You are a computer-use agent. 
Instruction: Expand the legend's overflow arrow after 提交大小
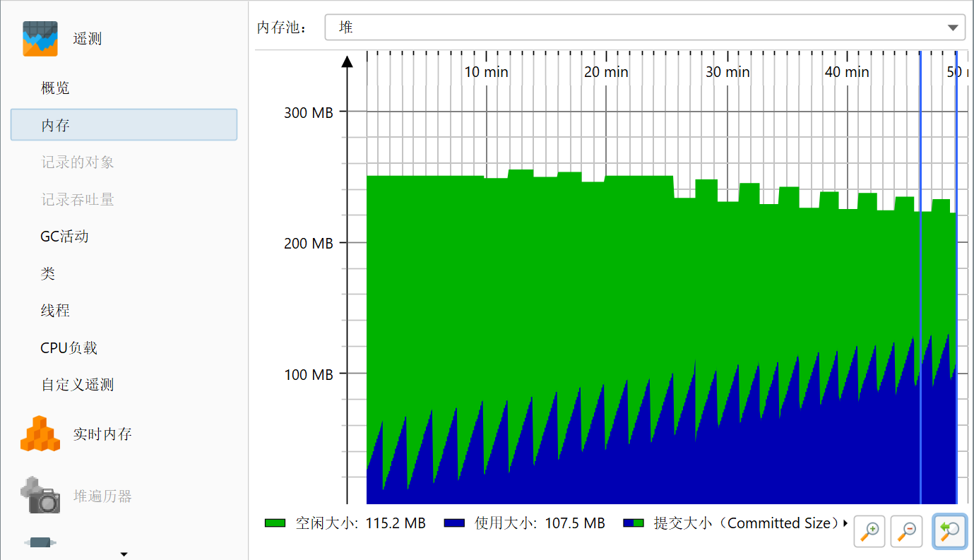click(x=845, y=523)
